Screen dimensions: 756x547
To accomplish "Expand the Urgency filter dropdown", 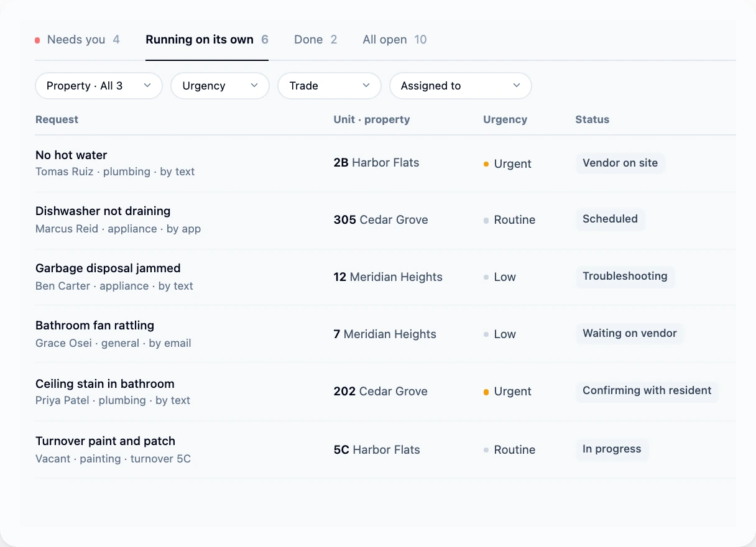I will tap(220, 86).
